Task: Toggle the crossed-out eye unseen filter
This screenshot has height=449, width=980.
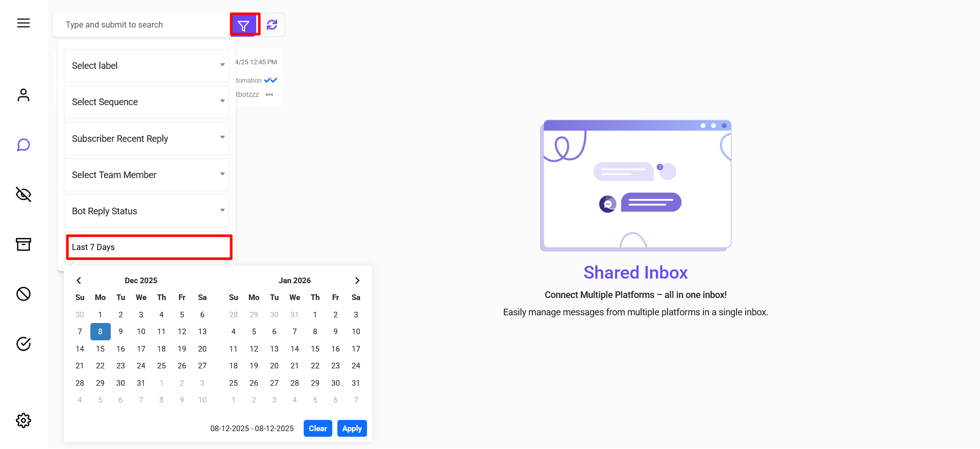Action: [x=23, y=194]
